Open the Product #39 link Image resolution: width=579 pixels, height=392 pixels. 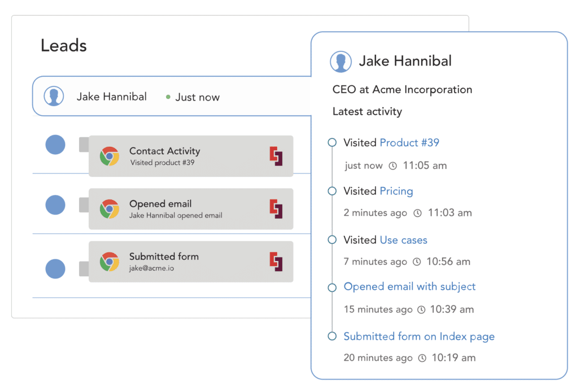[409, 143]
